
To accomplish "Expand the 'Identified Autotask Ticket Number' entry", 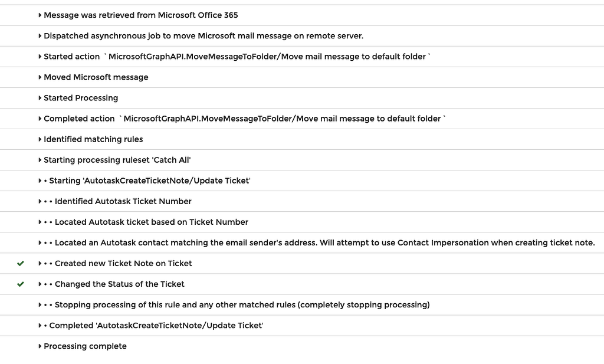I will click(40, 201).
